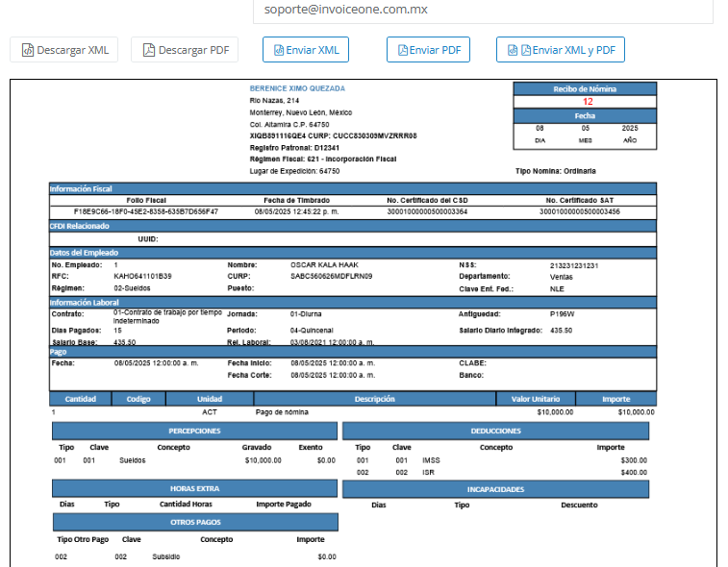Click the XML file icon in Descargar XML

click(x=28, y=50)
